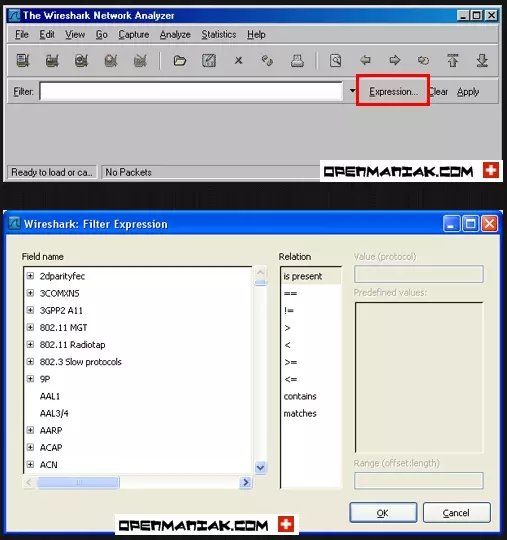Click the vertical scrollbar thumb in Field name
Viewport: 507px width, 540px height.
[x=260, y=283]
